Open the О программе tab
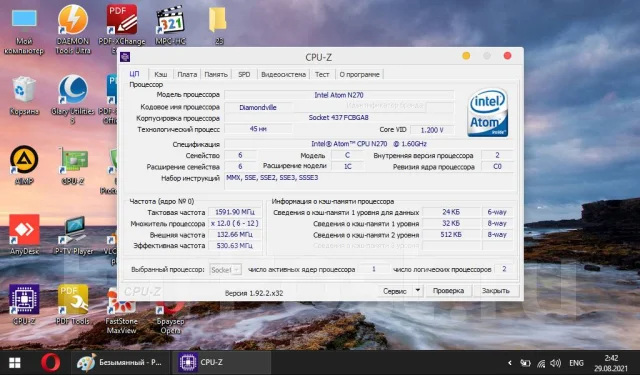640x375 pixels. pos(360,74)
